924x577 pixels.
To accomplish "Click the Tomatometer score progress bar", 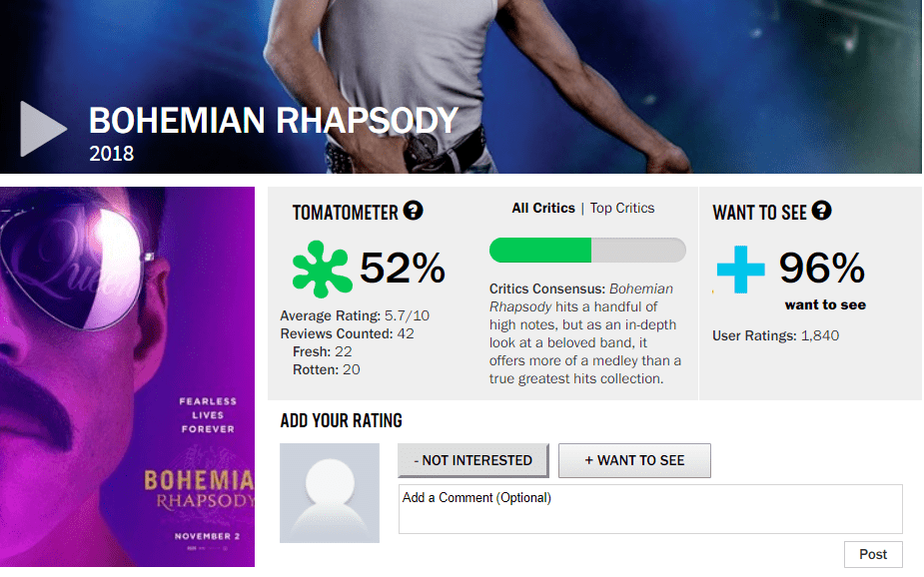I will pyautogui.click(x=587, y=250).
